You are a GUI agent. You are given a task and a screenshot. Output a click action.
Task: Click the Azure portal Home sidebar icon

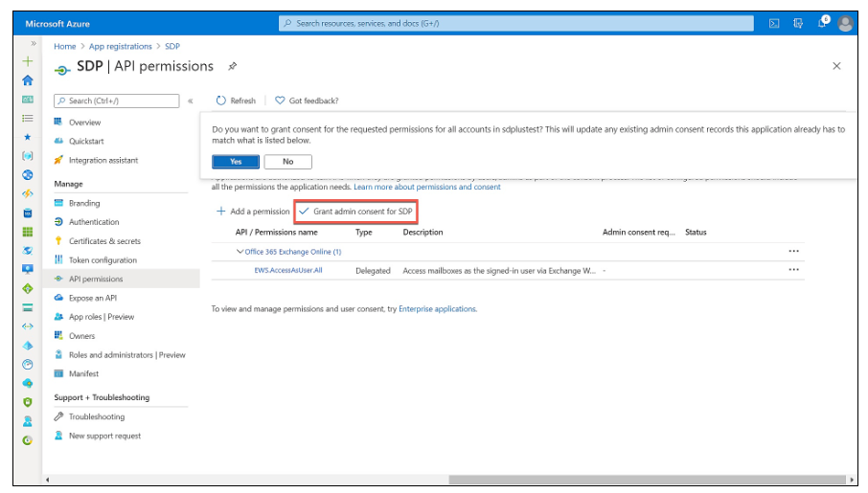coord(28,80)
